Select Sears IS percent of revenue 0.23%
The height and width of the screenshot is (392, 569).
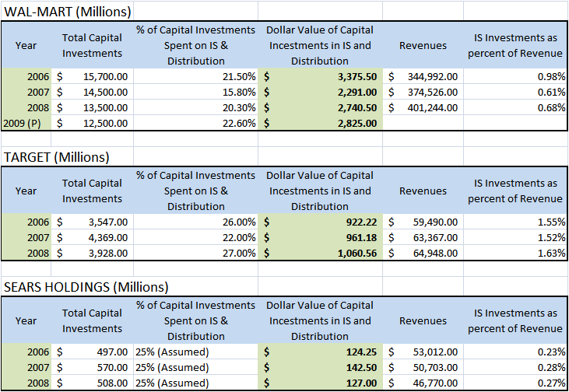(x=515, y=352)
